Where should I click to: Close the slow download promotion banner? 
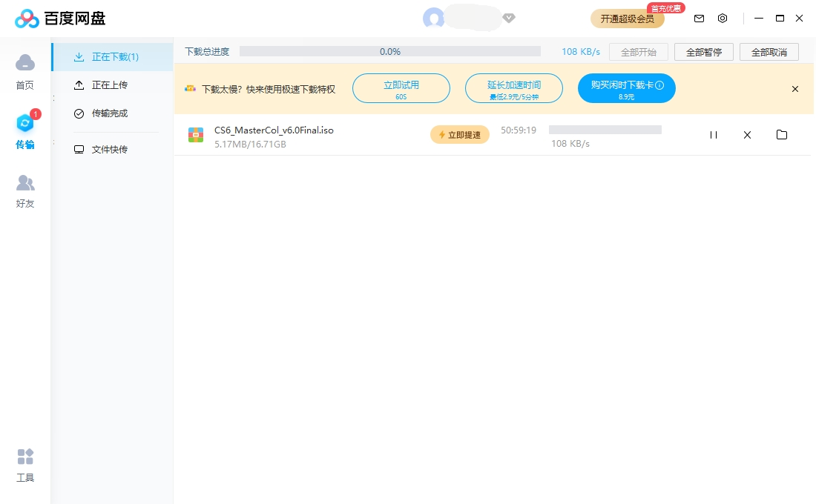(x=795, y=89)
